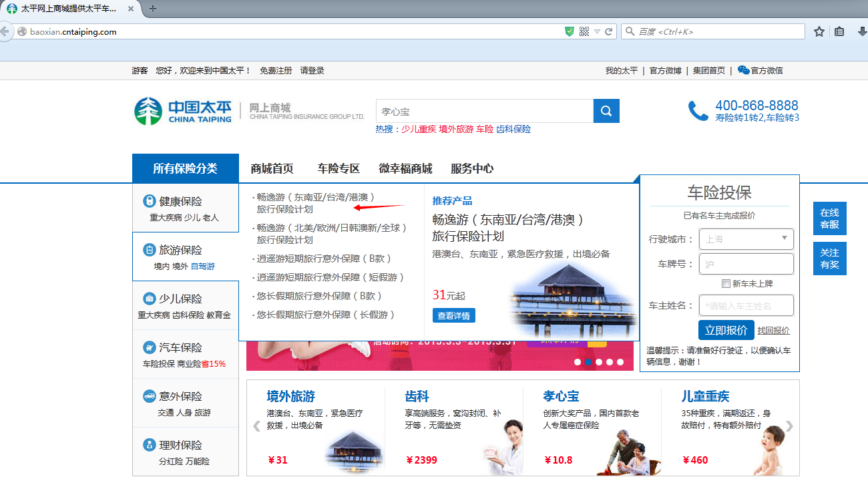Click the 齿科保险 hot search link
The image size is (868, 489).
(x=513, y=130)
